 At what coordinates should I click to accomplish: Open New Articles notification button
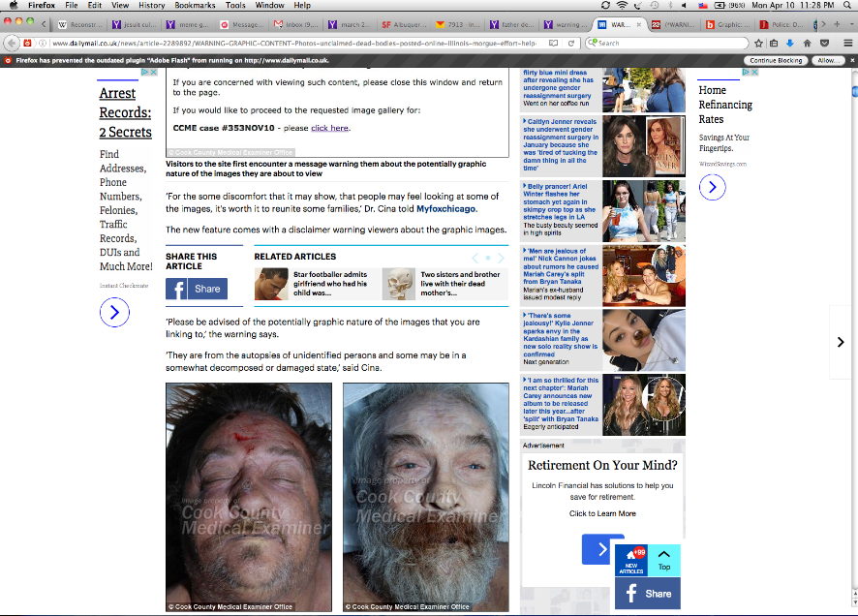631,560
